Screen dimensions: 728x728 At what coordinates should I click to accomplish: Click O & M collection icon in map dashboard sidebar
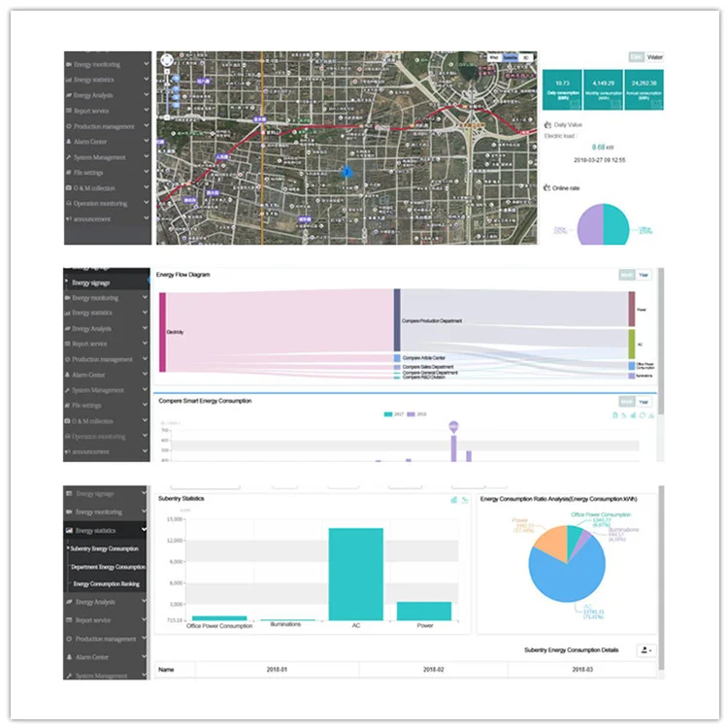tap(69, 188)
